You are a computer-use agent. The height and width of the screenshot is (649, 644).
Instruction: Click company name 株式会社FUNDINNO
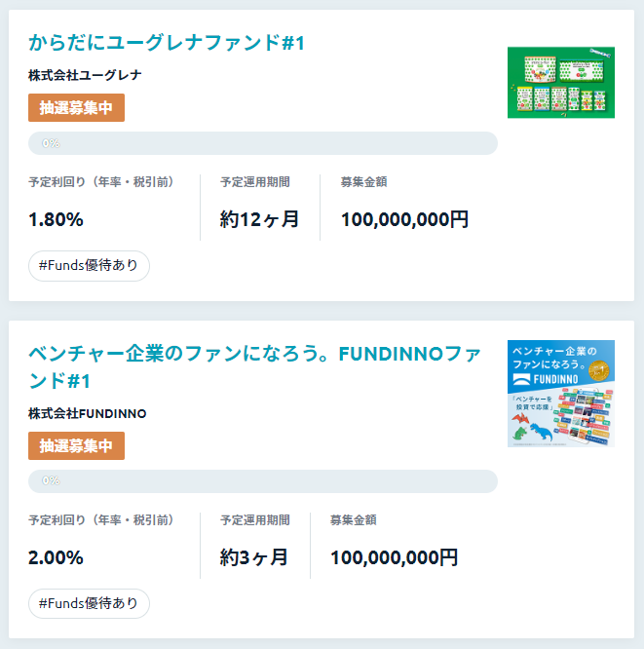coord(88,413)
